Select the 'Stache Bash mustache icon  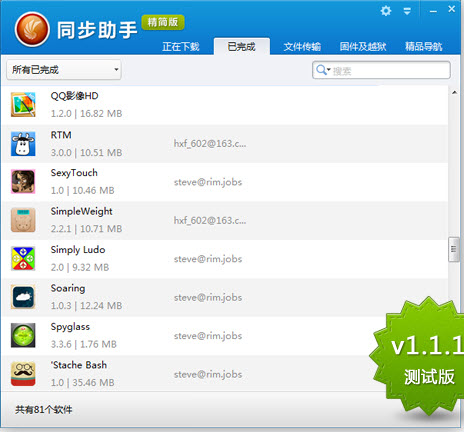coord(23,374)
